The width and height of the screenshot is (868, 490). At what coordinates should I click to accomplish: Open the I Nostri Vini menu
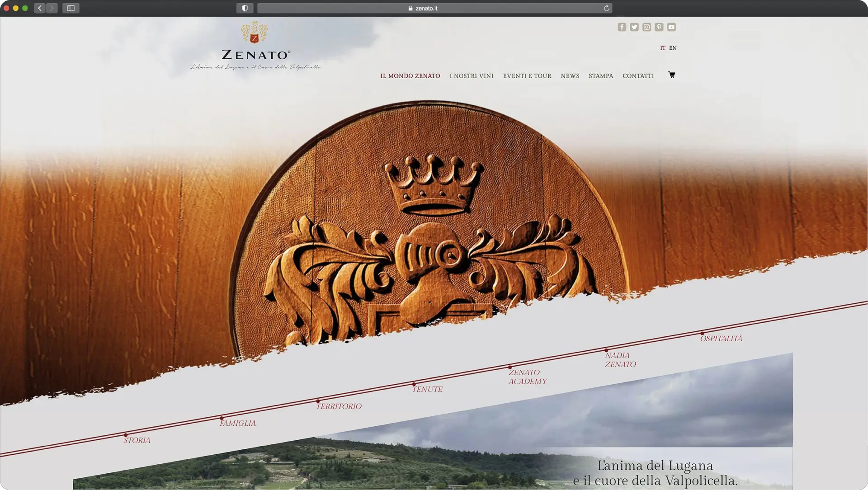(472, 76)
